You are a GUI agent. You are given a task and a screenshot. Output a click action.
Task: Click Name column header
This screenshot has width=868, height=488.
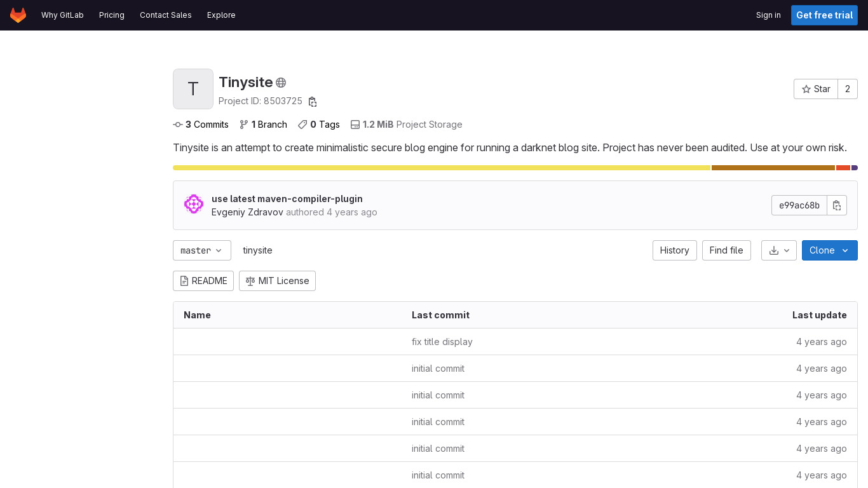pyautogui.click(x=197, y=315)
